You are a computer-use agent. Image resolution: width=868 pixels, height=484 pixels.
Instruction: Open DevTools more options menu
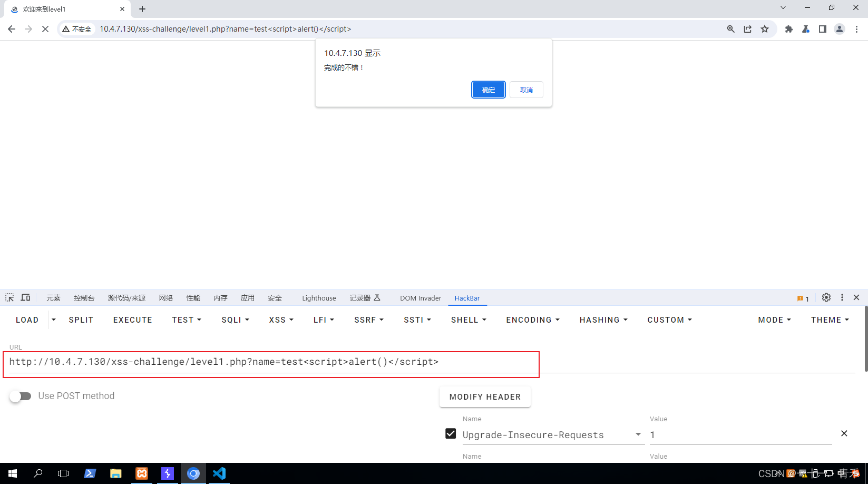(x=842, y=298)
